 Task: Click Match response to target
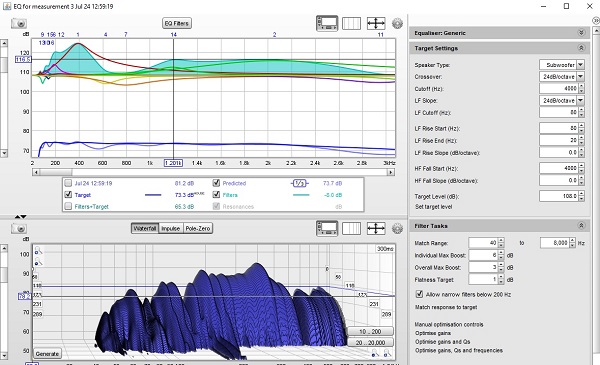[446, 307]
